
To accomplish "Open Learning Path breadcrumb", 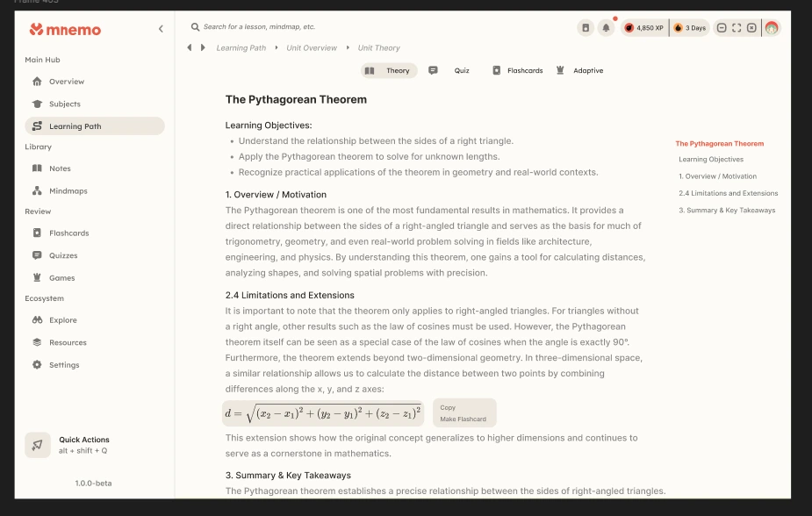I will click(x=241, y=48).
